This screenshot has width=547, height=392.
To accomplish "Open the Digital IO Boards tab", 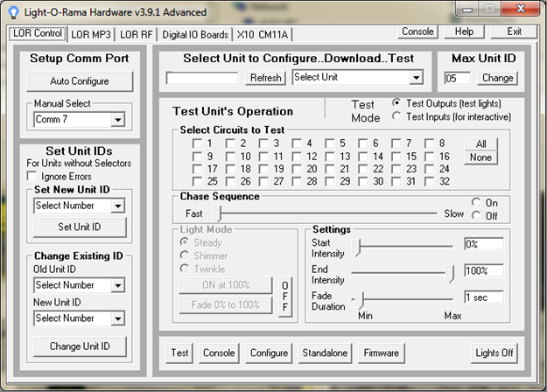I will click(x=195, y=34).
